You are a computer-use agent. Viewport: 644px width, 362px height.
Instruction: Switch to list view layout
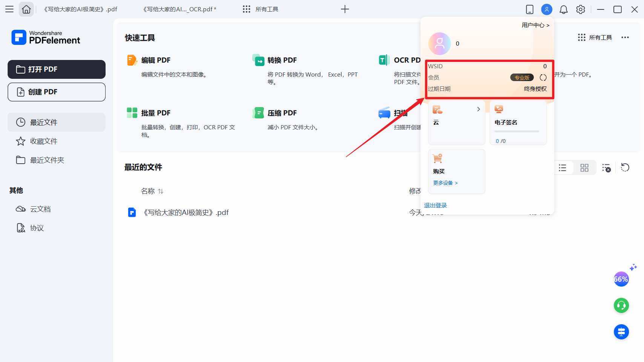point(563,168)
